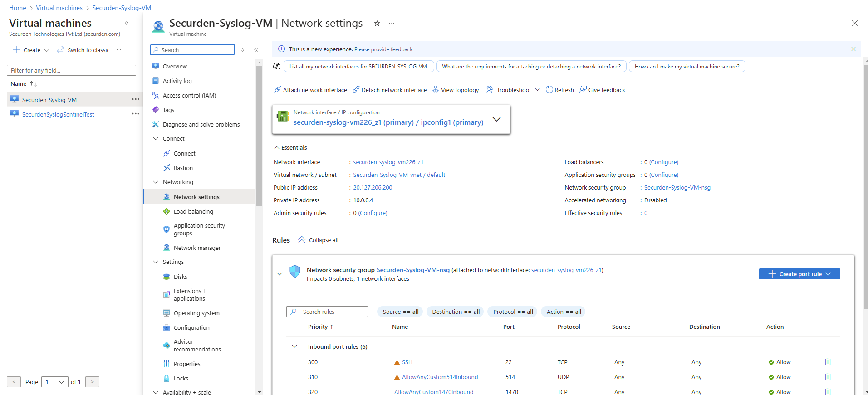The width and height of the screenshot is (868, 395).
Task: Click Switch to classic
Action: [x=83, y=50]
